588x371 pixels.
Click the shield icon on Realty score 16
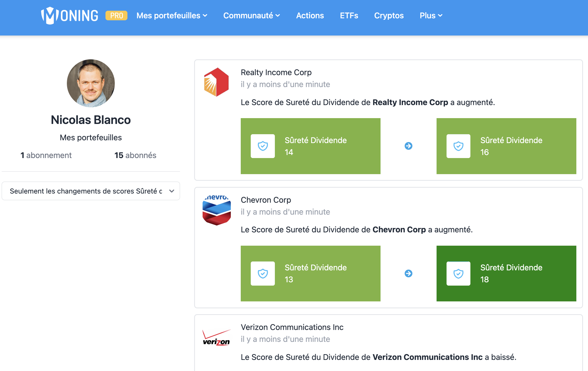(458, 146)
